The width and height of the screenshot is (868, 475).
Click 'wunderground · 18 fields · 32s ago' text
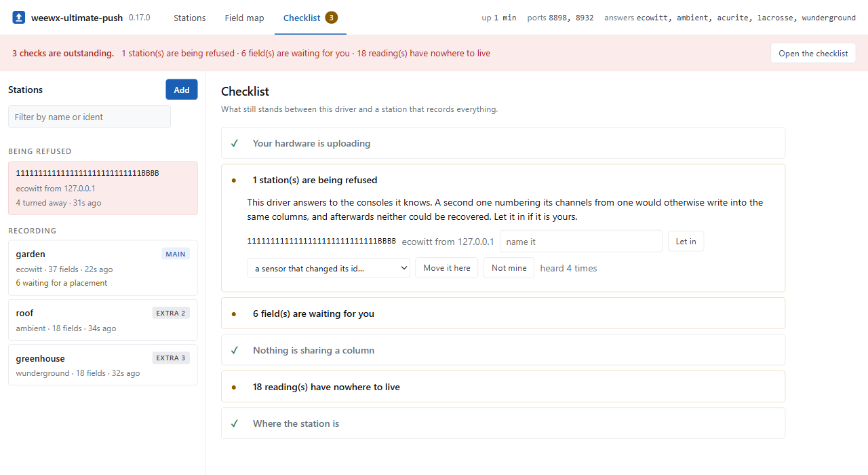78,373
